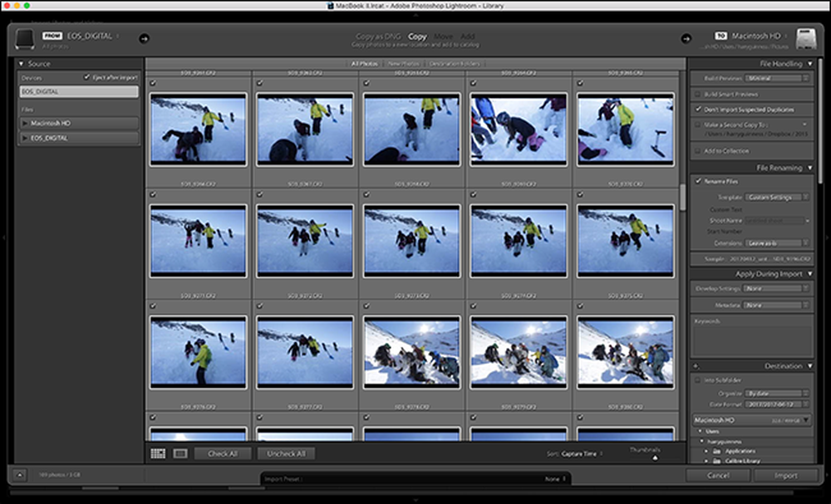The height and width of the screenshot is (504, 831).
Task: Uncheck close-up photo of helmeted person bending
Action: tap(474, 83)
